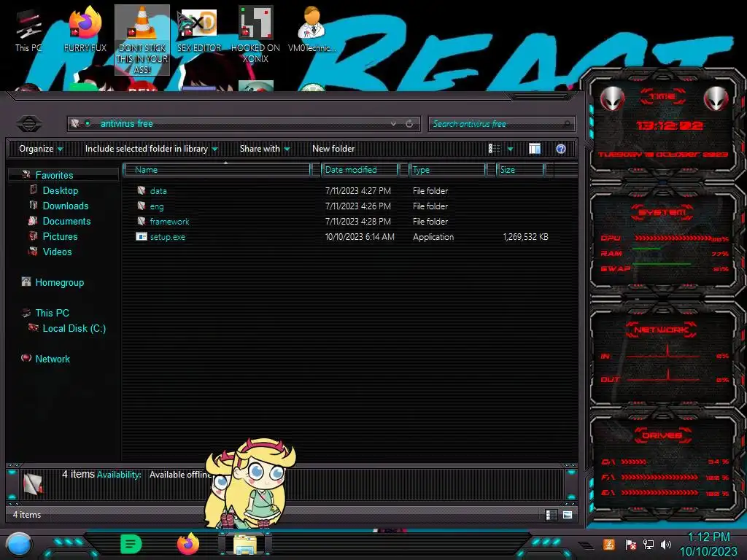Switch to details view in status bar
Image resolution: width=747 pixels, height=560 pixels.
point(551,515)
